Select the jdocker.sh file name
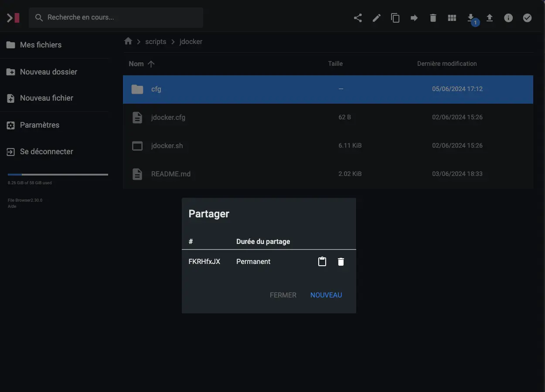This screenshot has width=545, height=392. click(167, 146)
